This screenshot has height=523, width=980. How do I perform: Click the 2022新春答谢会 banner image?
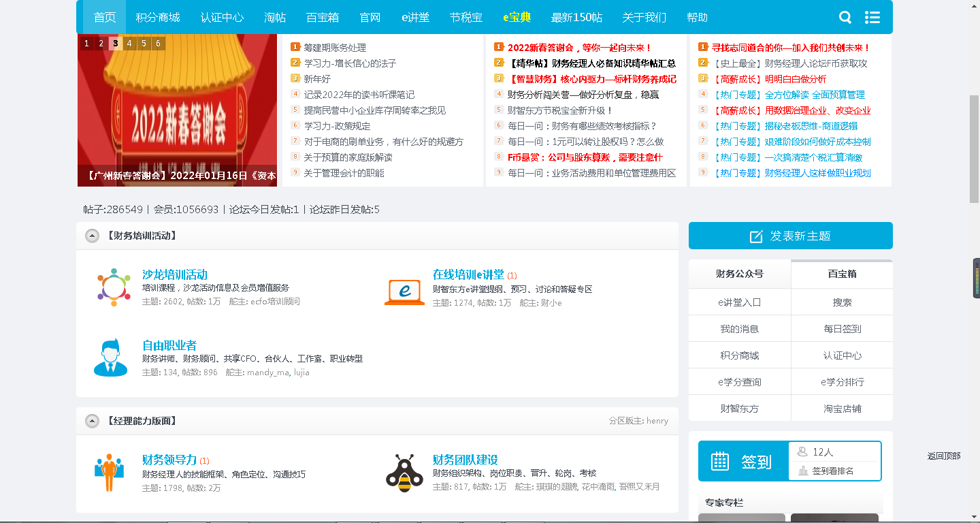177,110
